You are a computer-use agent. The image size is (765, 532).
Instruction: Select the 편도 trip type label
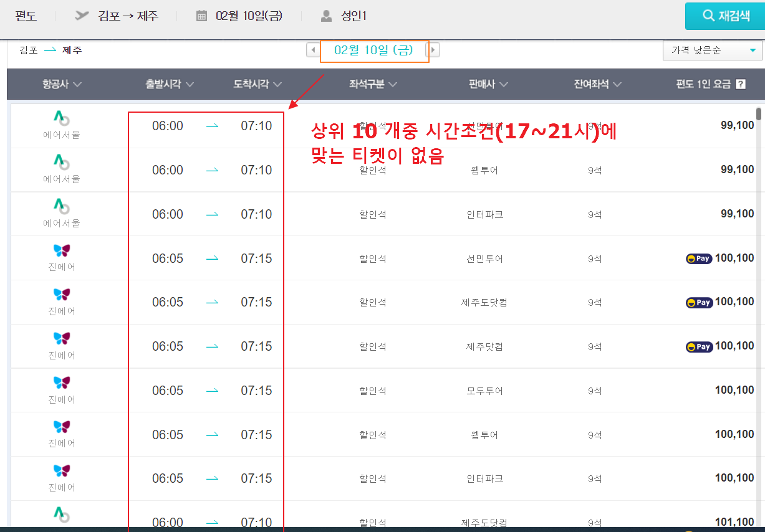pyautogui.click(x=26, y=16)
